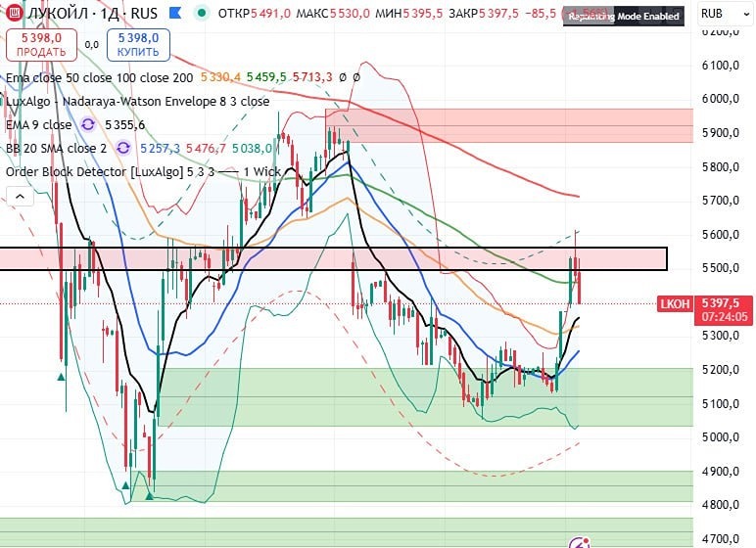Click the 4800,0 price axis label

[721, 505]
